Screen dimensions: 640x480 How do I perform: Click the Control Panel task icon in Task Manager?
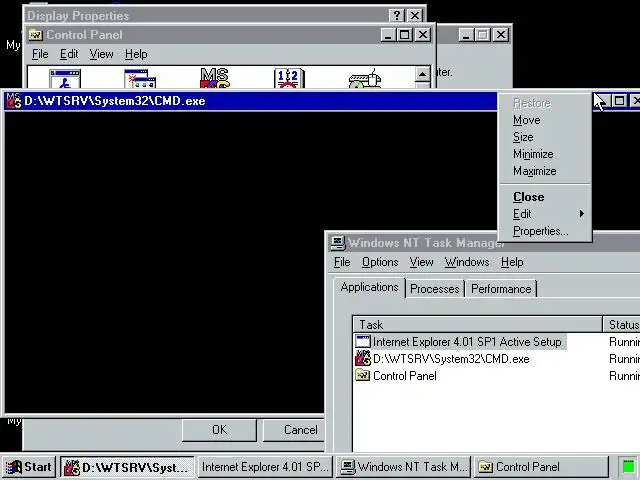[x=362, y=375]
